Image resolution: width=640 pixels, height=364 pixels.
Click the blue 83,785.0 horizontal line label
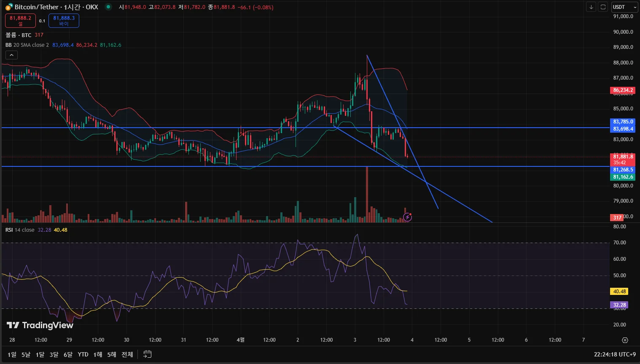(x=623, y=122)
